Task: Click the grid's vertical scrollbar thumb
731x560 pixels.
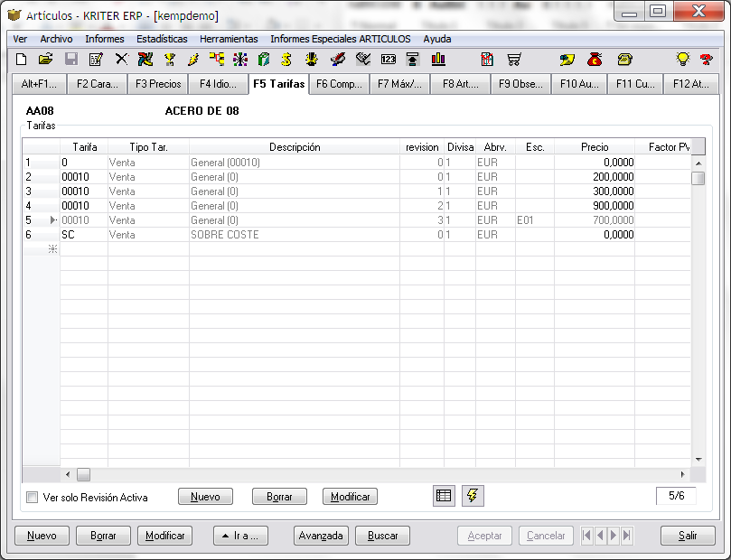Action: pyautogui.click(x=698, y=179)
